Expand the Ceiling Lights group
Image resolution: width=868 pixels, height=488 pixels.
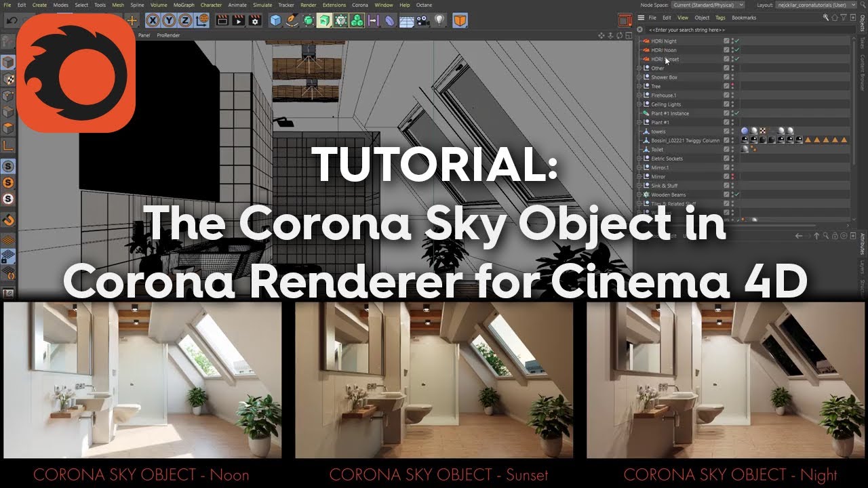pyautogui.click(x=639, y=104)
